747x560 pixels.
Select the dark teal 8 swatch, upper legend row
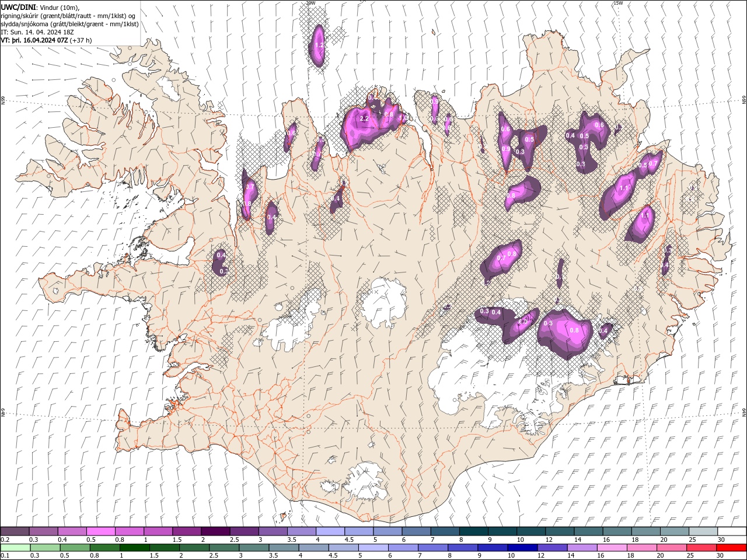point(473,531)
